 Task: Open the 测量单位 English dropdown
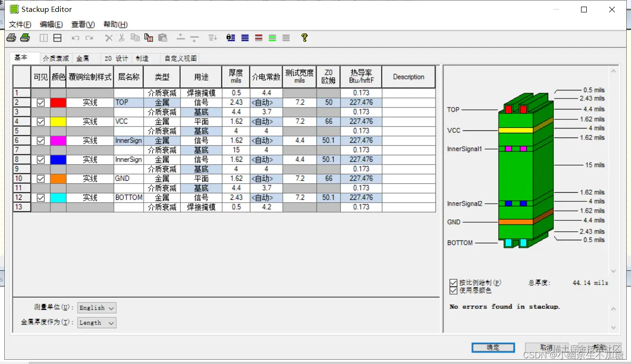97,308
